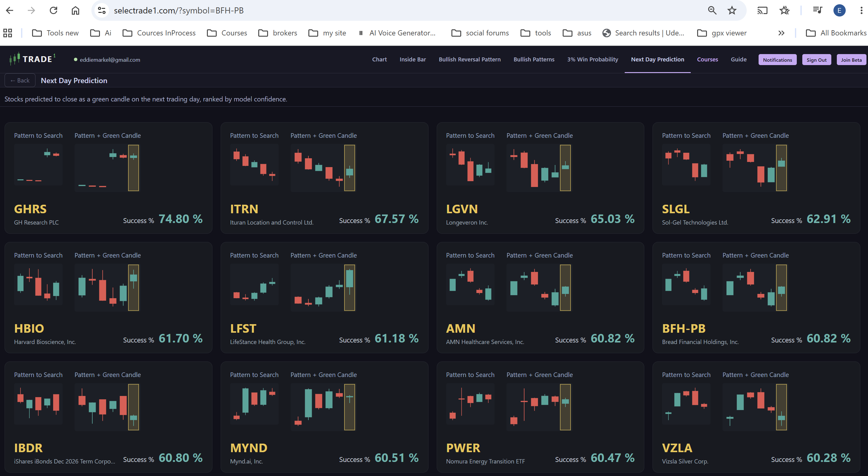Viewport: 868px width, 476px height.
Task: Open the Chart tab
Action: (x=379, y=59)
